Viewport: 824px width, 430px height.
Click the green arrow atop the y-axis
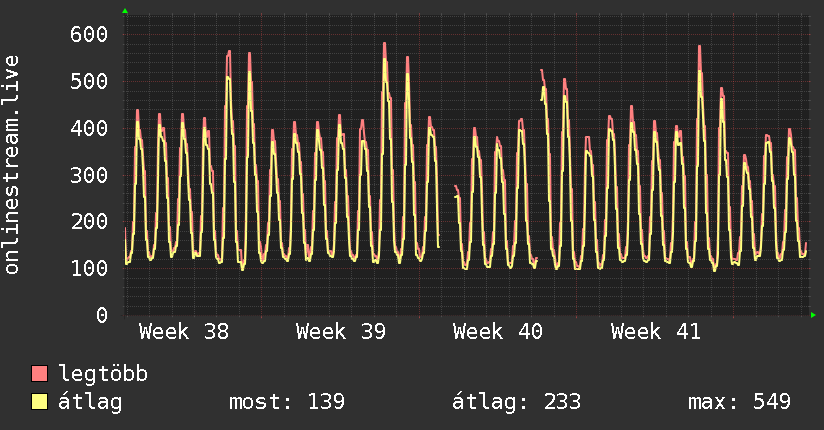125,11
